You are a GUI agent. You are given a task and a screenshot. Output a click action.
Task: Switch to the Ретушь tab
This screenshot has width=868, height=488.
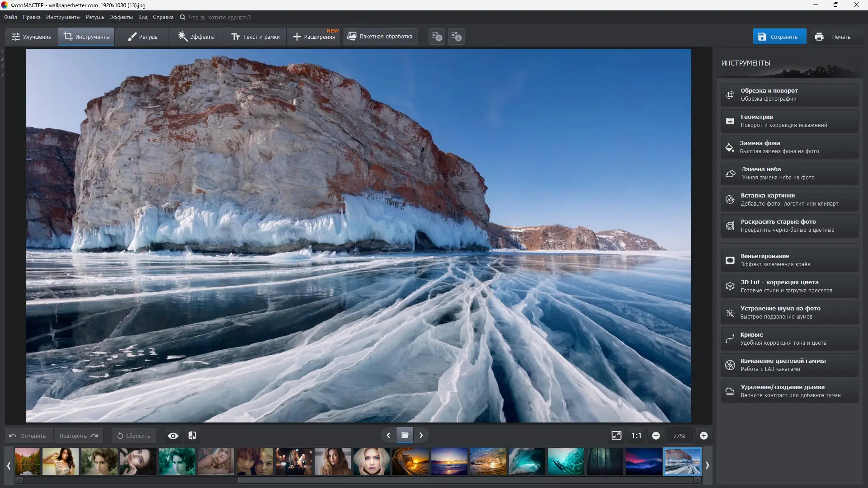pos(142,37)
